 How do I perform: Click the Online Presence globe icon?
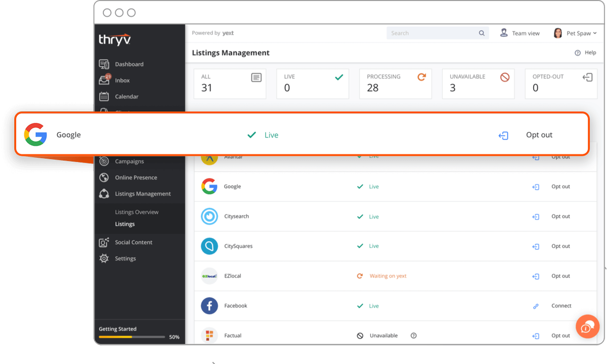pos(104,177)
